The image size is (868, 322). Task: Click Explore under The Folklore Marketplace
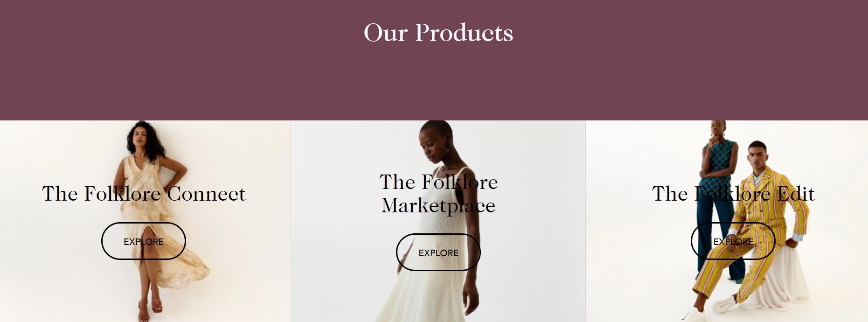coord(438,252)
